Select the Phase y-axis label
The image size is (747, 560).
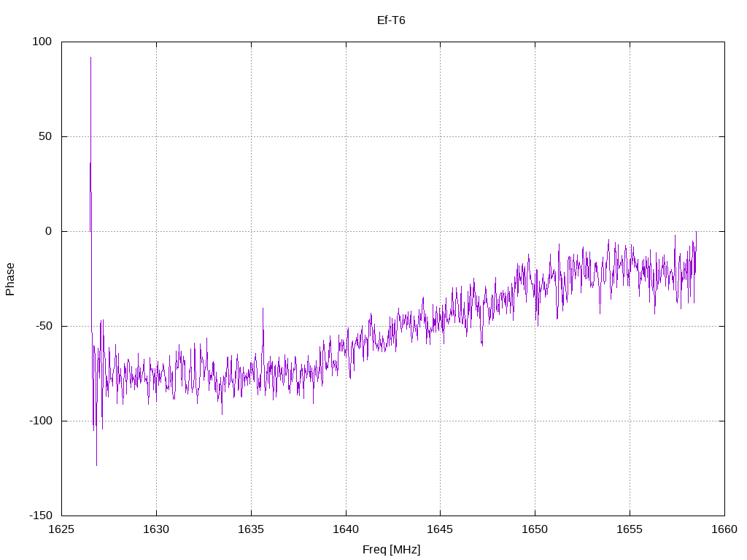(10, 279)
